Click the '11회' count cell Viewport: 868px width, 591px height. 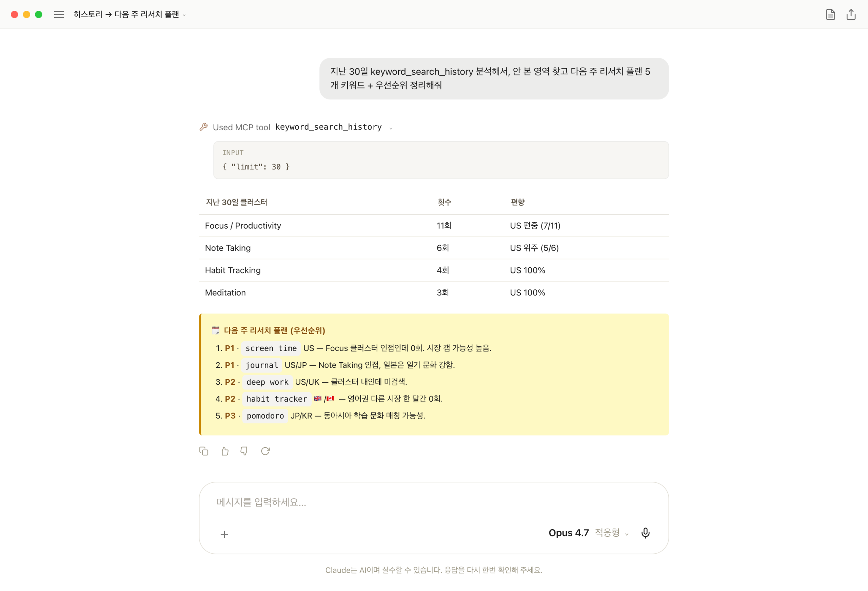tap(444, 226)
